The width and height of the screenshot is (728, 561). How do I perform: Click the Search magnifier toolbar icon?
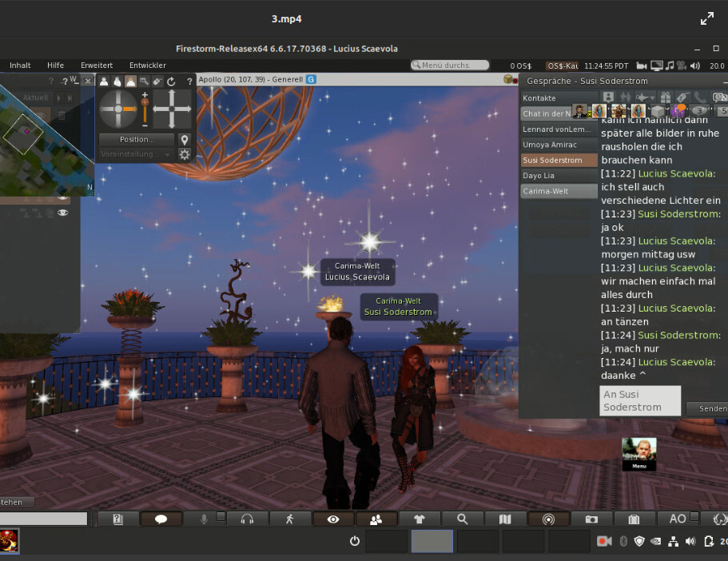pyautogui.click(x=462, y=519)
